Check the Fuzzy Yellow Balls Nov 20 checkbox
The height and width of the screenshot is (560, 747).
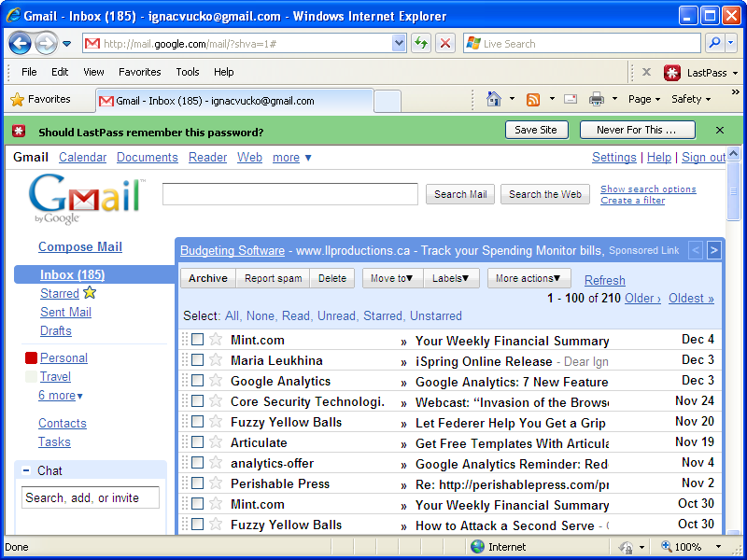pyautogui.click(x=197, y=422)
